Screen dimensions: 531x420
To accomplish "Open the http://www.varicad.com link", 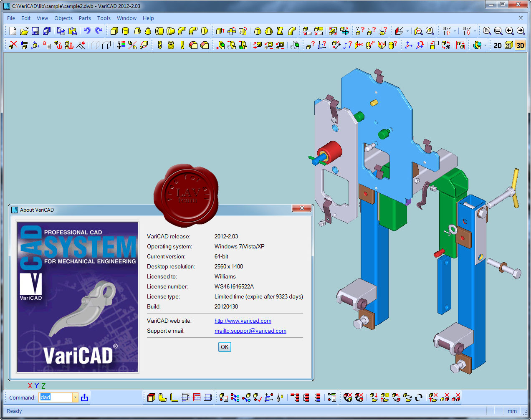I will [x=243, y=321].
